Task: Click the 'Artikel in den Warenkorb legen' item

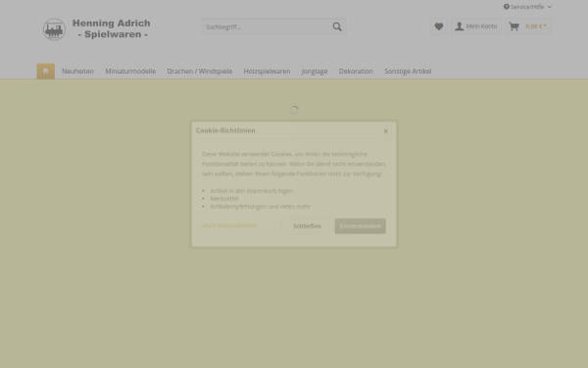Action: (251, 190)
